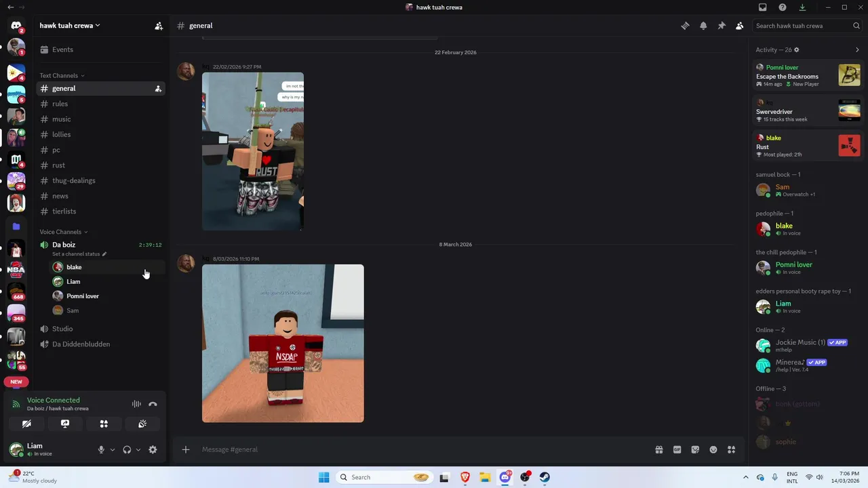Image resolution: width=868 pixels, height=488 pixels.
Task: Open Steam from the taskbar
Action: 545,477
